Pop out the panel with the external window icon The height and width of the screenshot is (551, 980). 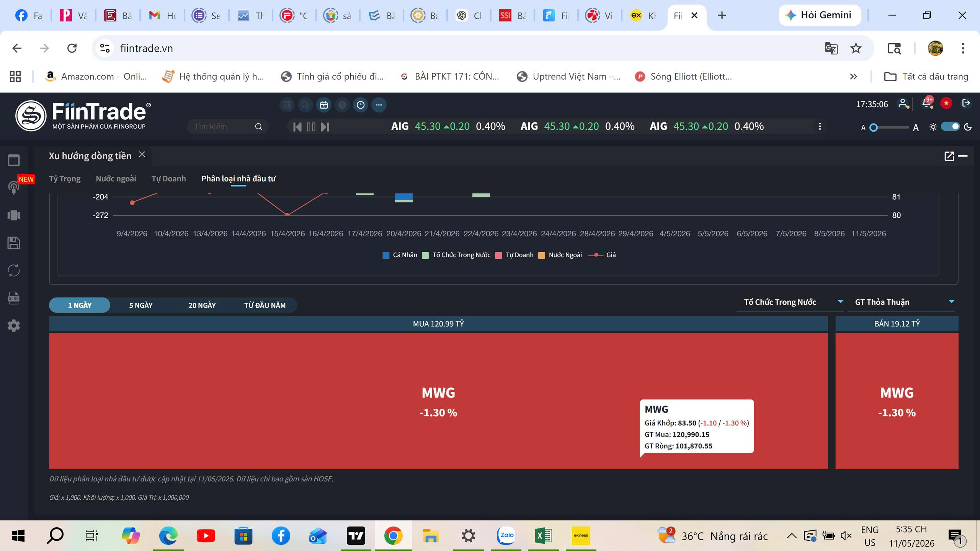coord(949,156)
